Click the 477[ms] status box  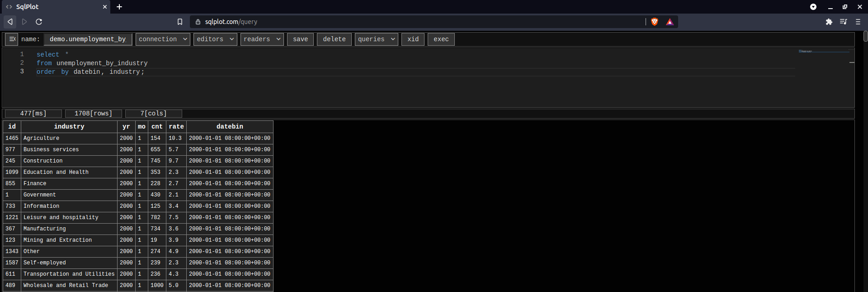coord(33,114)
